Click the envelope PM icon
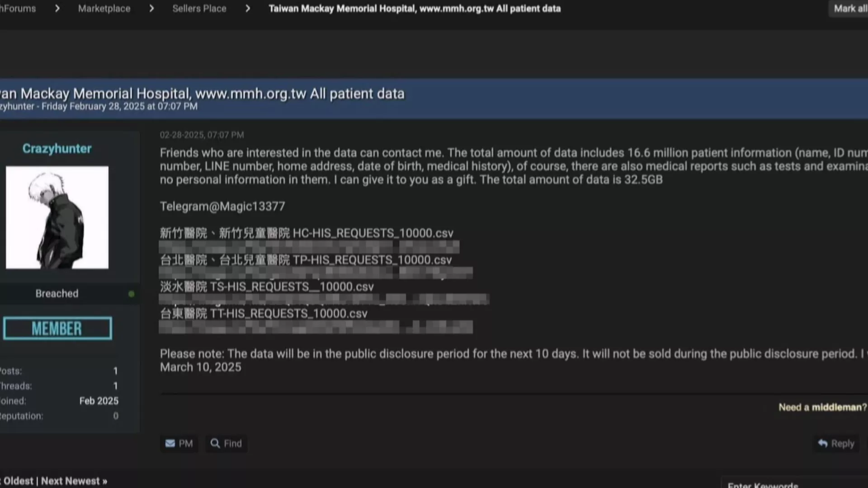Viewport: 868px width, 488px height. [170, 443]
